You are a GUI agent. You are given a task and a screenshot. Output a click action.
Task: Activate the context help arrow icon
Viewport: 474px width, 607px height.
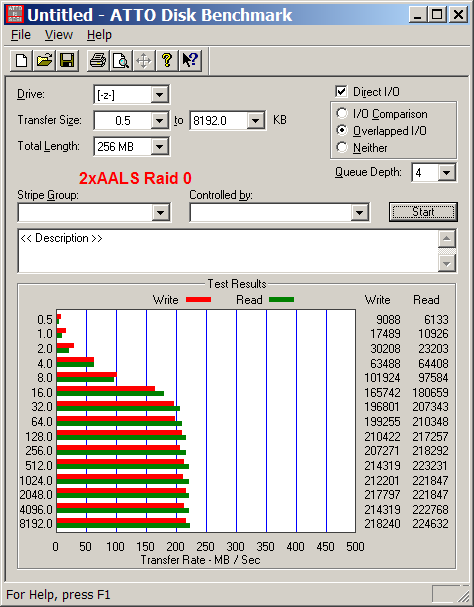190,60
